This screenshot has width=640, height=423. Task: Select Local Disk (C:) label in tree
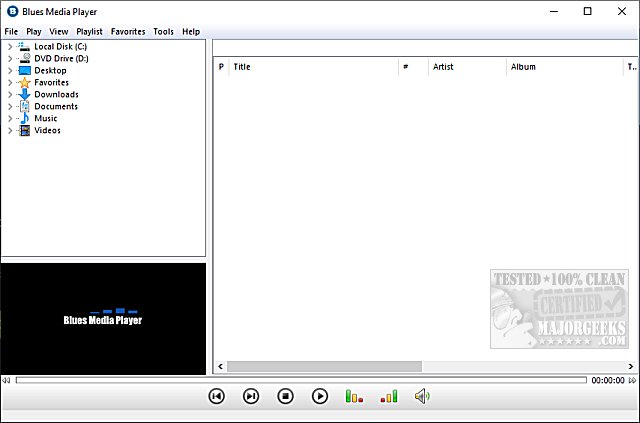point(60,47)
